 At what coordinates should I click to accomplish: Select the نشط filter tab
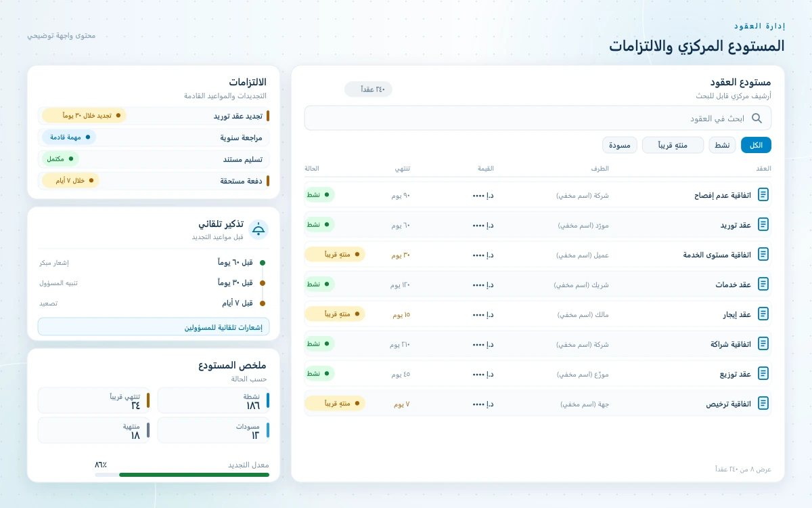723,145
